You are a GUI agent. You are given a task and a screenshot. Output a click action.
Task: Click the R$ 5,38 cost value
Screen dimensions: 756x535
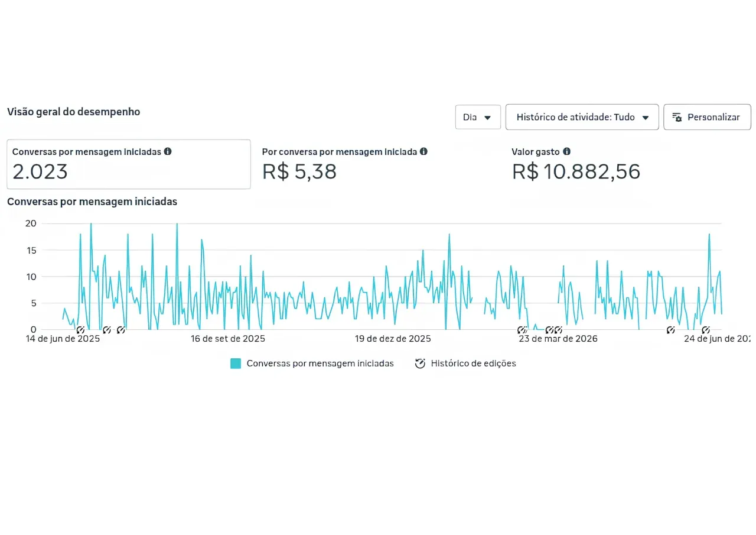pos(299,171)
